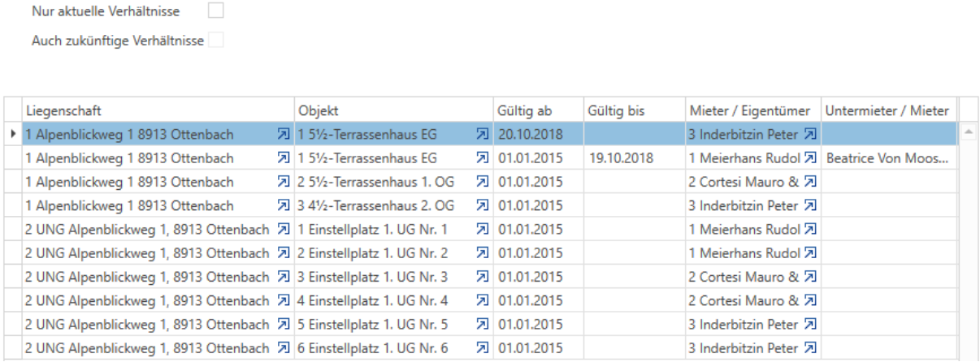Select 01.01.2015 in Terrassenhaus 2. OG row
980x362 pixels.
(537, 205)
